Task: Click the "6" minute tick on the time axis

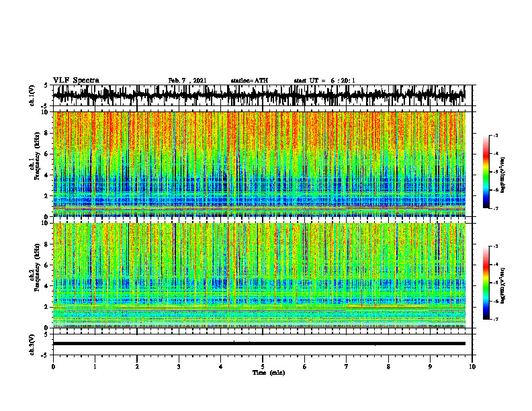Action: click(305, 367)
